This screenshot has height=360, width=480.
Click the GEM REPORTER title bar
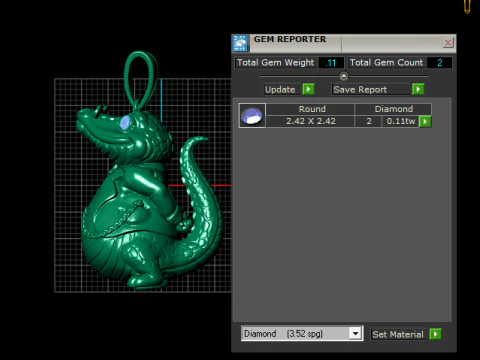343,43
